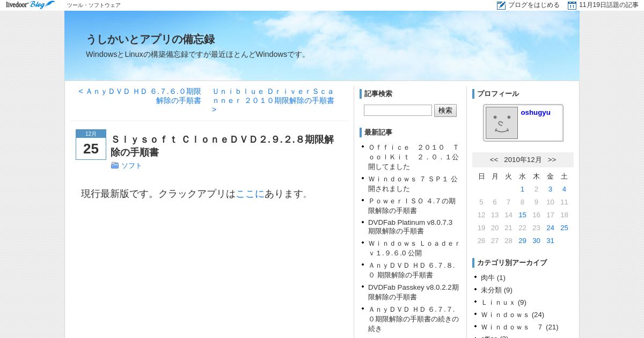
Task: Go to next post Ｕｎｉｂｌｕｅ ＤｒｉｖｅｒＳｃａｎｎｅｒ ２０１０
Action: pos(273,100)
